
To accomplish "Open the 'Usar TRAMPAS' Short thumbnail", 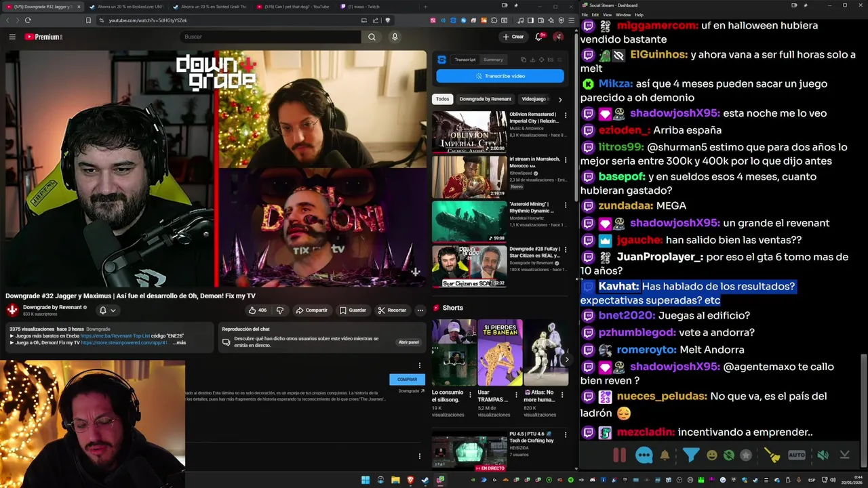I will tap(500, 352).
